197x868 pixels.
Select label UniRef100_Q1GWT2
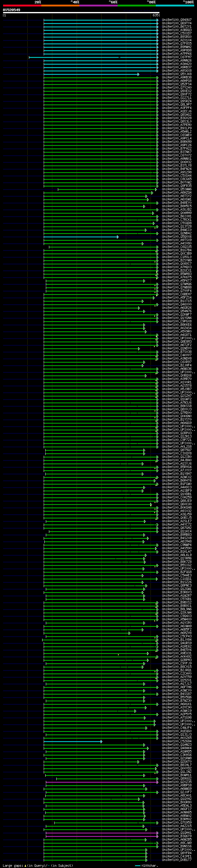tap(177, 399)
